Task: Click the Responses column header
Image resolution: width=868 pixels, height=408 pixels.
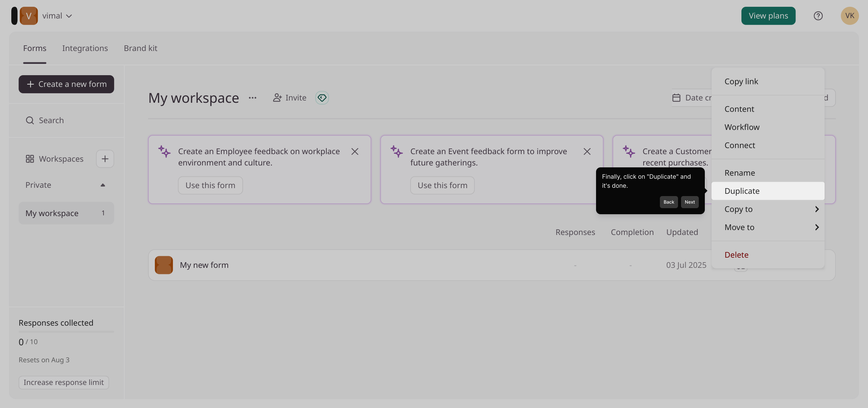Action: click(575, 232)
